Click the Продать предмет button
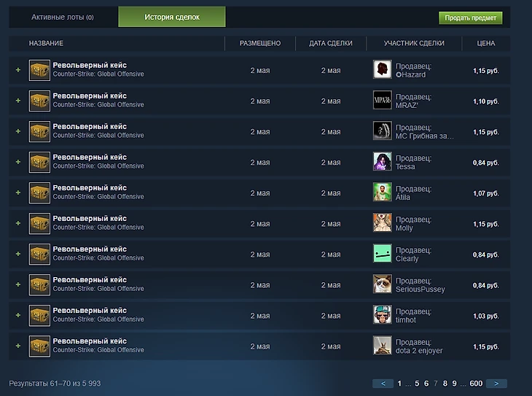The image size is (532, 396). (471, 18)
